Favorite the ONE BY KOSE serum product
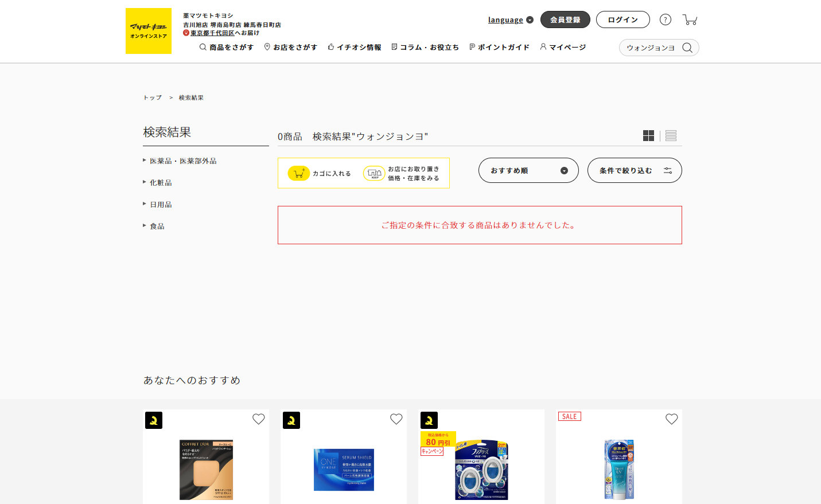The image size is (821, 504). click(x=396, y=419)
